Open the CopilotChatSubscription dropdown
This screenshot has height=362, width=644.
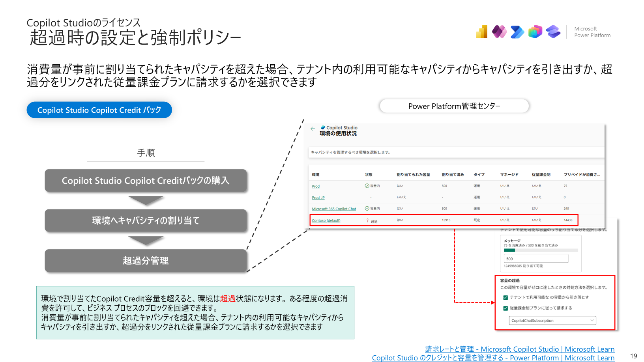click(552, 321)
